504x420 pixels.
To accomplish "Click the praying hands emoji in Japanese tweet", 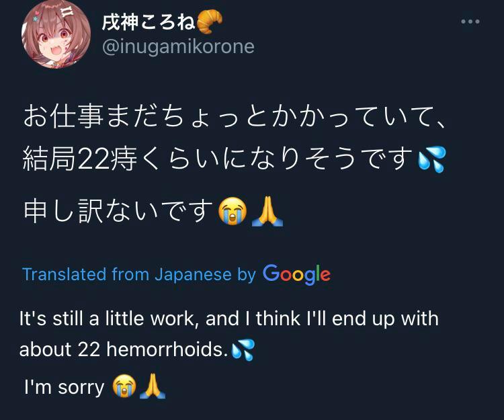I will (267, 212).
